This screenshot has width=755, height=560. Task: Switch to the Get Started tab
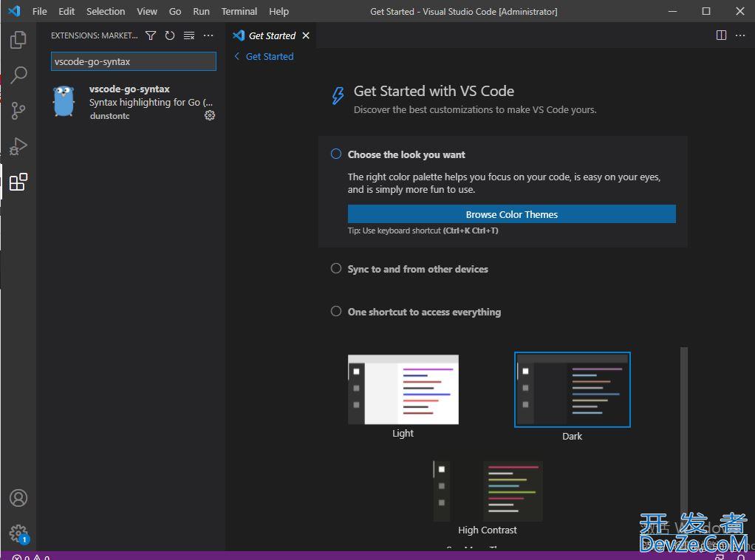pyautogui.click(x=272, y=35)
